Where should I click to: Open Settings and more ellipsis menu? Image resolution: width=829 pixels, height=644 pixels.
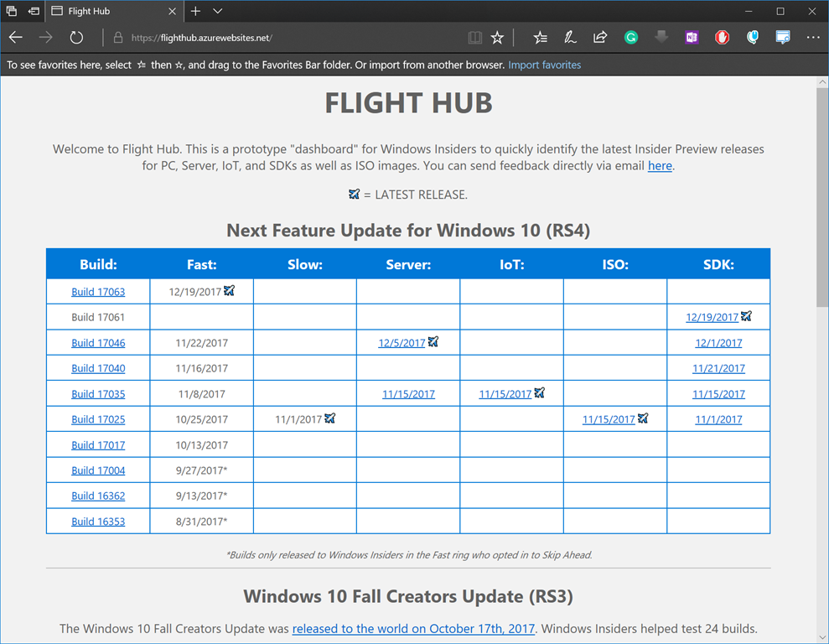pos(812,38)
